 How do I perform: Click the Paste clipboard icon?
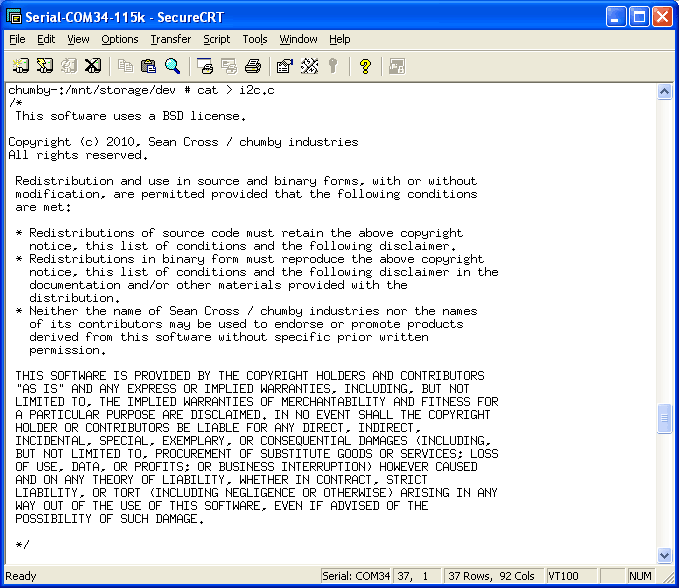click(x=148, y=66)
